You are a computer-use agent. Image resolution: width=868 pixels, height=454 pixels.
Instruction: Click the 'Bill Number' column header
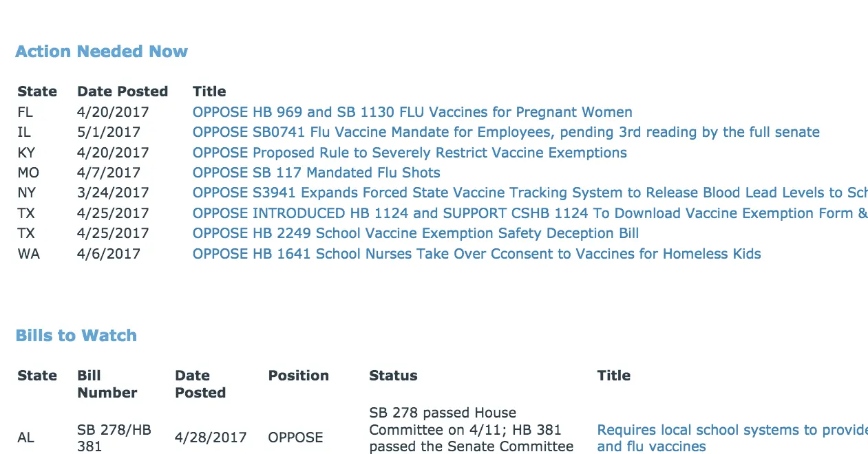click(x=107, y=384)
